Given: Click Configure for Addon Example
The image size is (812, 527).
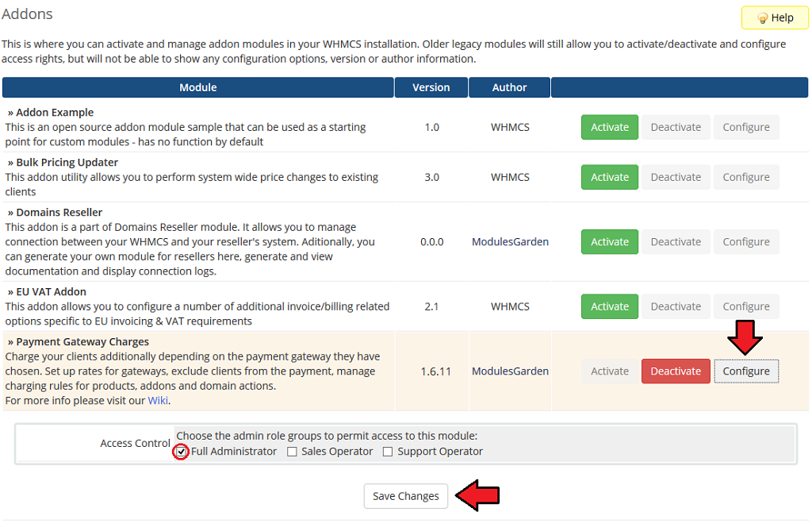Looking at the screenshot, I should coord(746,127).
